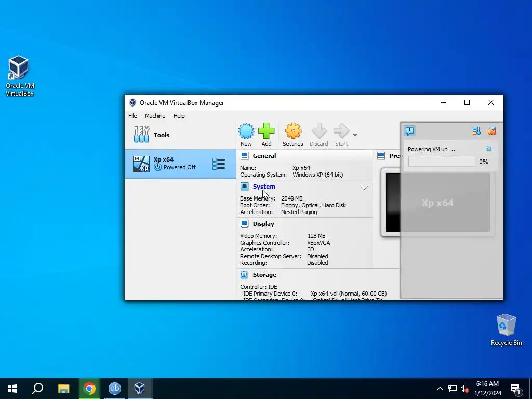Open the File menu

pyautogui.click(x=132, y=116)
